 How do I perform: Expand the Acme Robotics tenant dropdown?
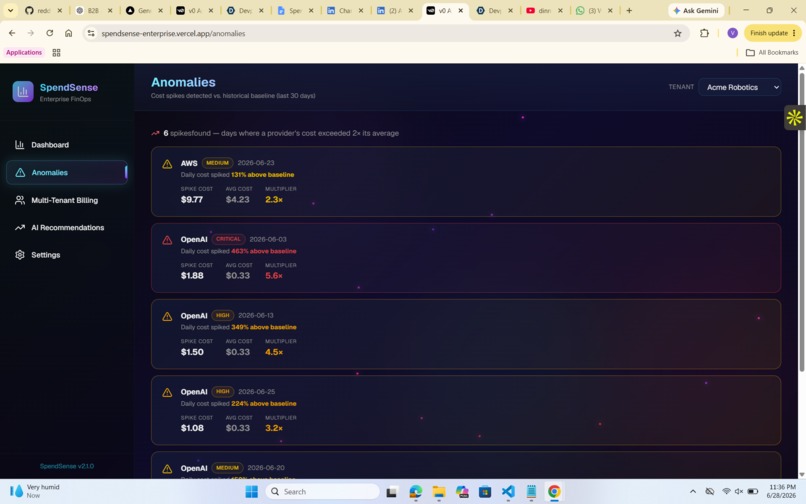[740, 87]
